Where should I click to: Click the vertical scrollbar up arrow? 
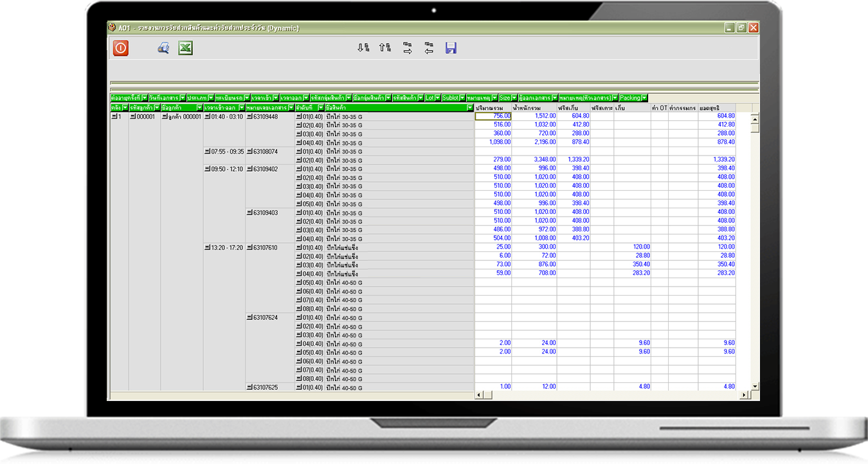[755, 118]
